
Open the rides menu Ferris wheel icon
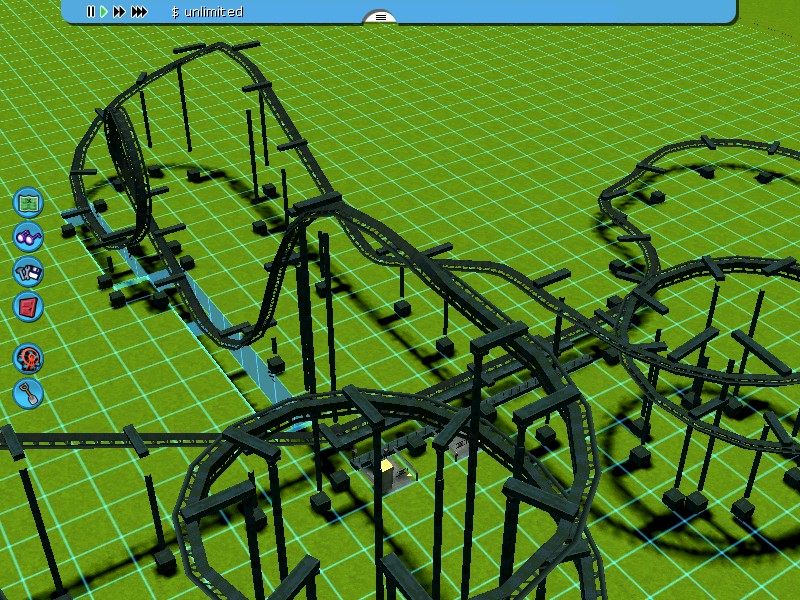pos(28,357)
